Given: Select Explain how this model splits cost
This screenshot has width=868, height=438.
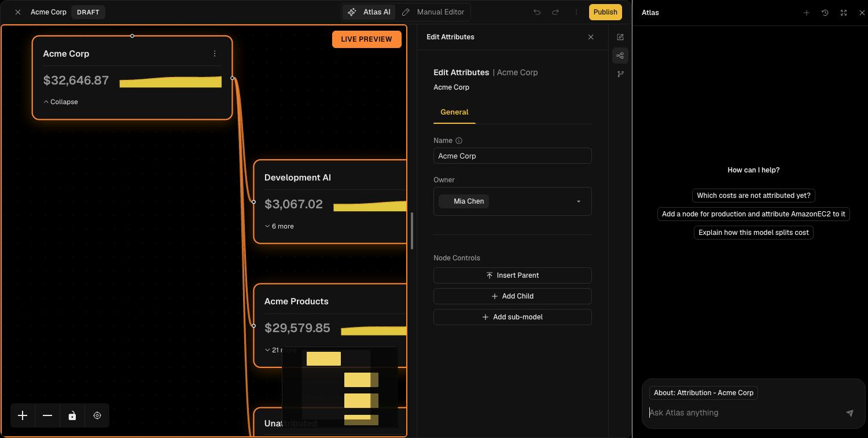Looking at the screenshot, I should pos(753,233).
